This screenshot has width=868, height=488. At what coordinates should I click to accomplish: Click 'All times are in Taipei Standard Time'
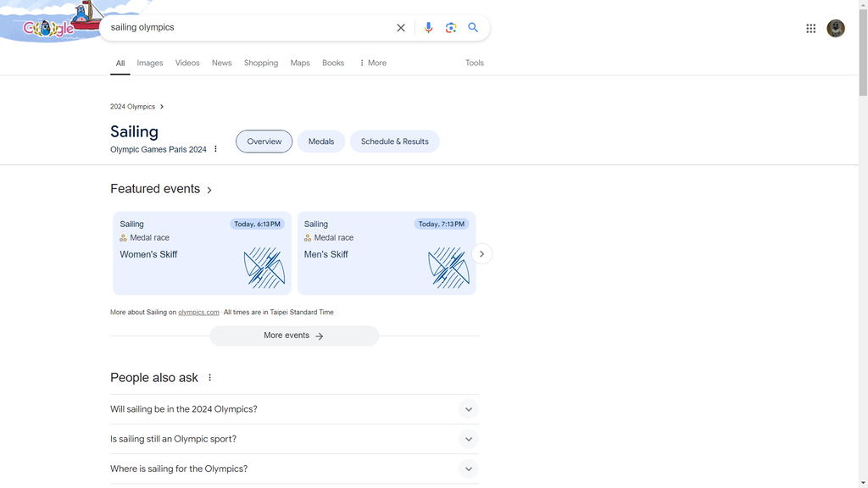(278, 313)
